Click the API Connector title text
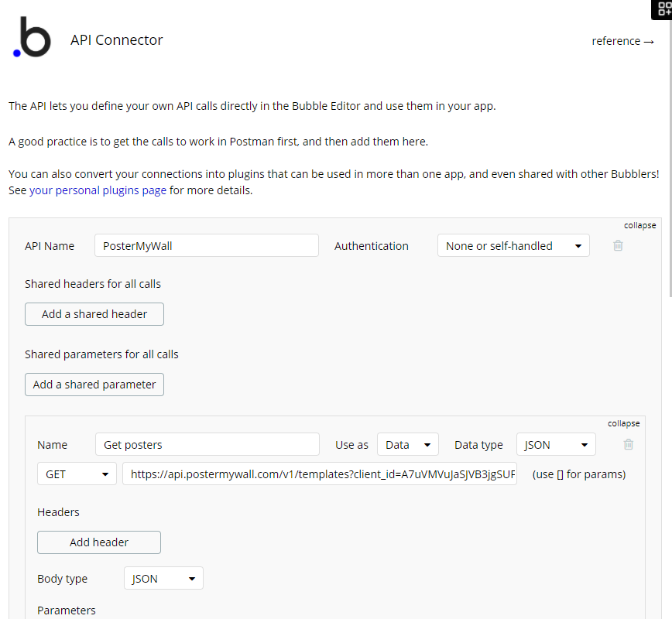 [117, 39]
